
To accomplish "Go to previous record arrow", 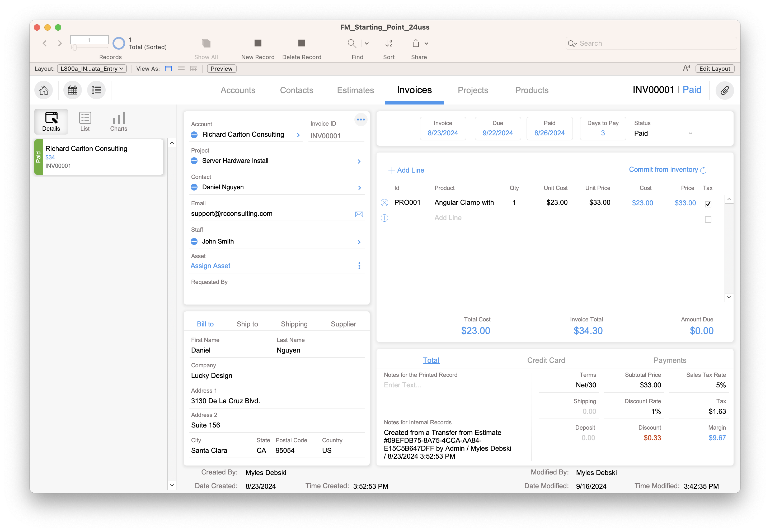I will [x=45, y=43].
